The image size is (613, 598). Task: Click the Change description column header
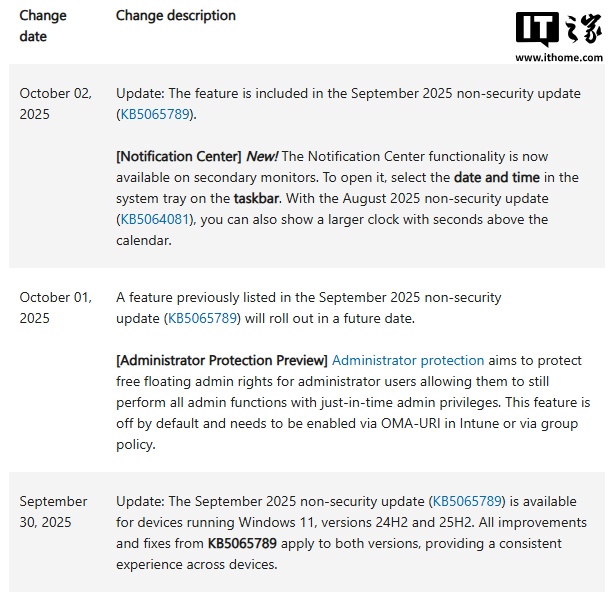(176, 16)
